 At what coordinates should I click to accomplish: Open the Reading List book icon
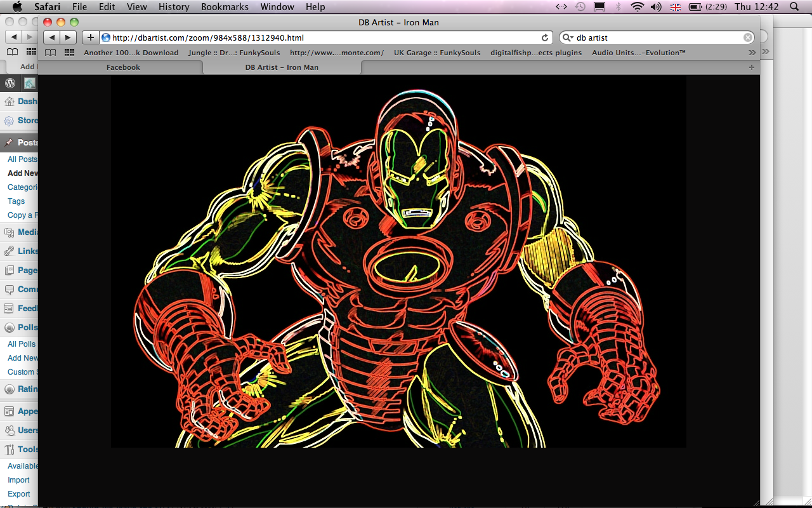[51, 53]
